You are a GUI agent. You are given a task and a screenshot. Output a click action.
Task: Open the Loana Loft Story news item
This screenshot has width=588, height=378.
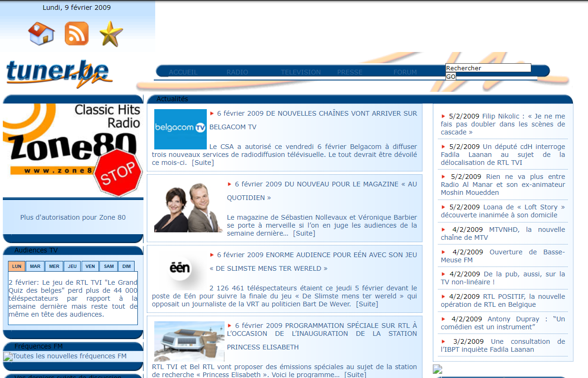point(503,211)
